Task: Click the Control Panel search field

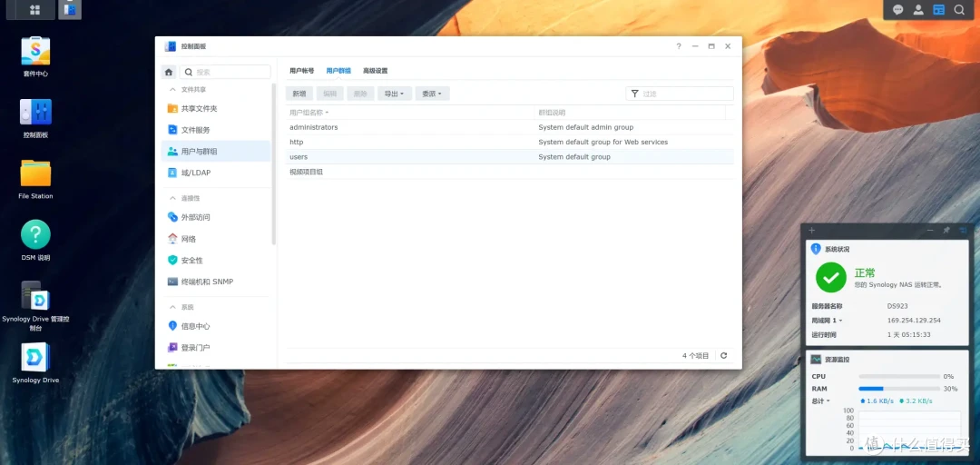Action: point(226,72)
